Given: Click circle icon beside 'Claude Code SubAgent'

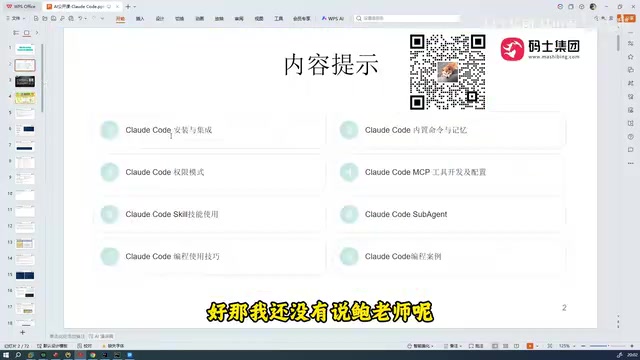Looking at the screenshot, I should (x=349, y=214).
